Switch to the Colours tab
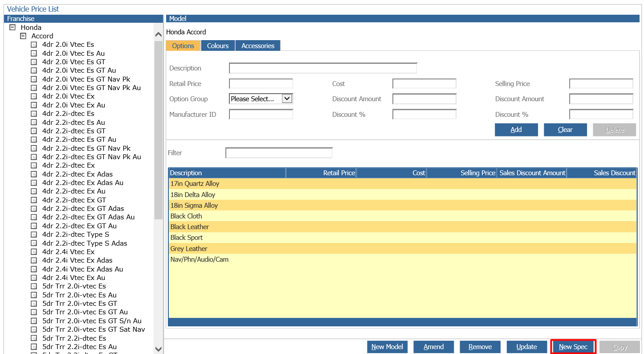The image size is (644, 354). tap(218, 45)
